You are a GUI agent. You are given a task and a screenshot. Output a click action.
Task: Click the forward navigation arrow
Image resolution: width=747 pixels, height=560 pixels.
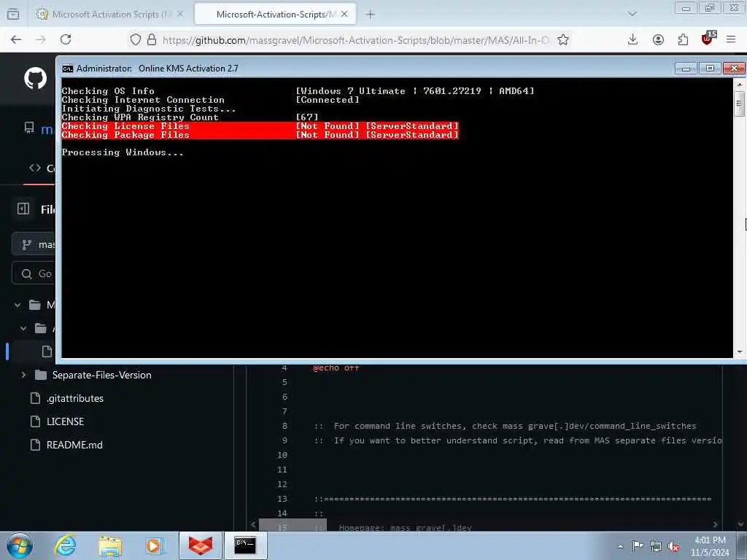click(x=41, y=39)
